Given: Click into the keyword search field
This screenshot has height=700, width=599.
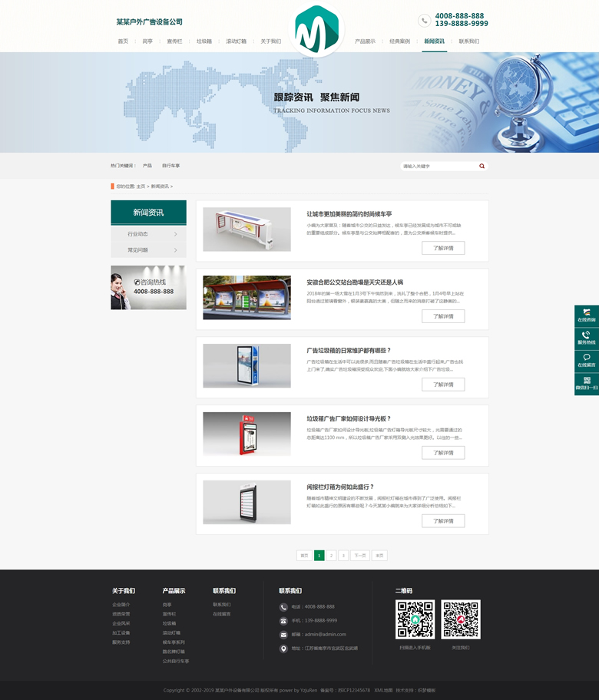Looking at the screenshot, I should point(438,166).
